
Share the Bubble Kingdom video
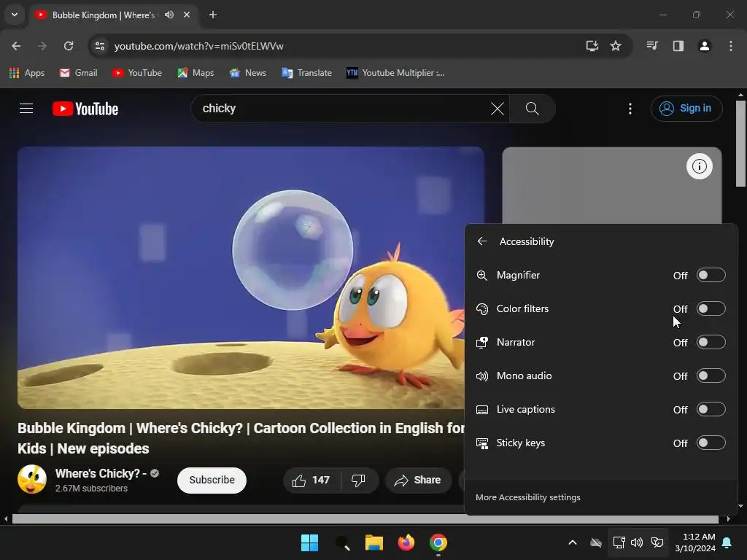click(418, 480)
